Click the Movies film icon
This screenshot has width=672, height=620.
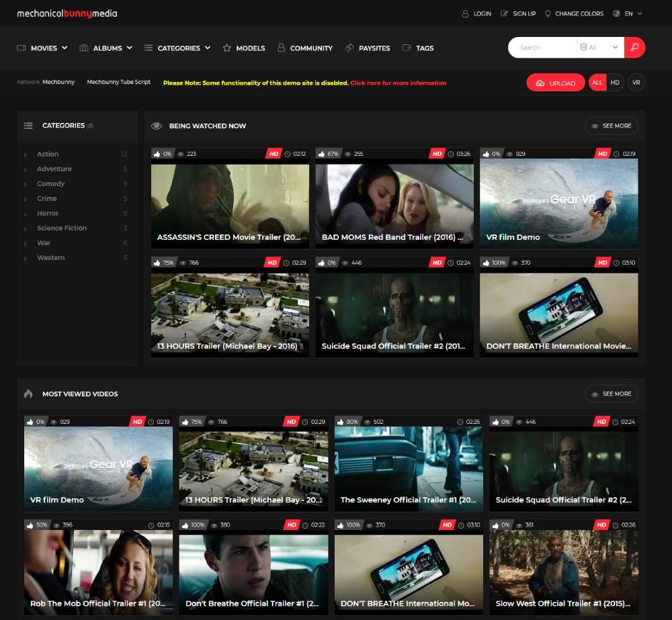tap(22, 48)
